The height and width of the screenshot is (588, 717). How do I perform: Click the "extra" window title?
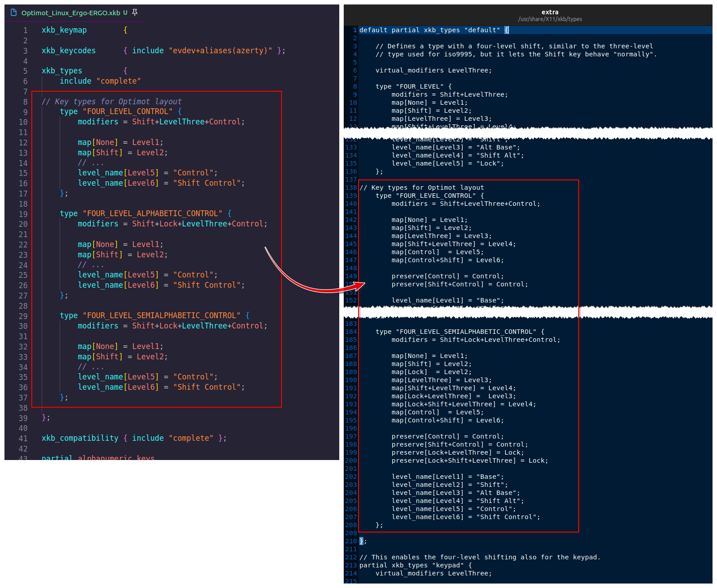(550, 12)
